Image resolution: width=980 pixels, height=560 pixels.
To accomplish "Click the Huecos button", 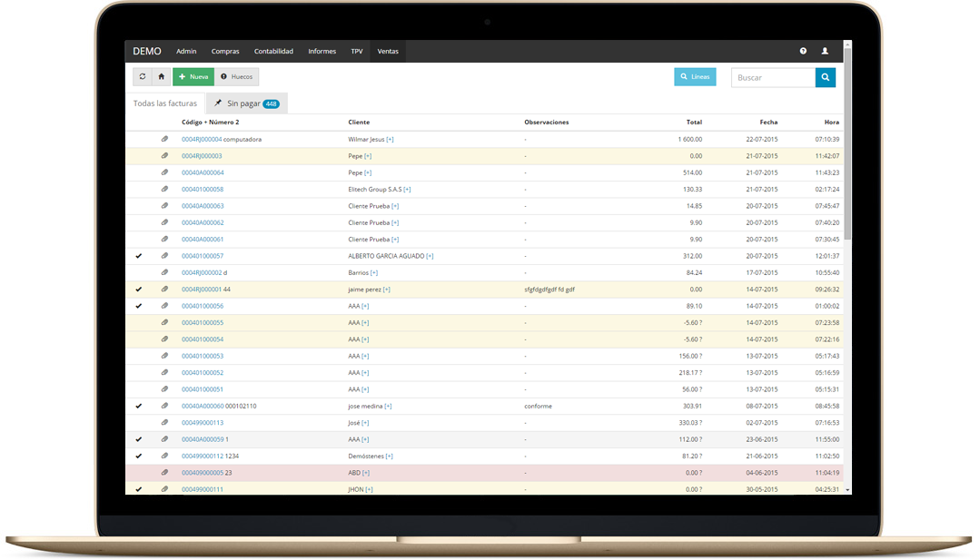I will click(237, 77).
